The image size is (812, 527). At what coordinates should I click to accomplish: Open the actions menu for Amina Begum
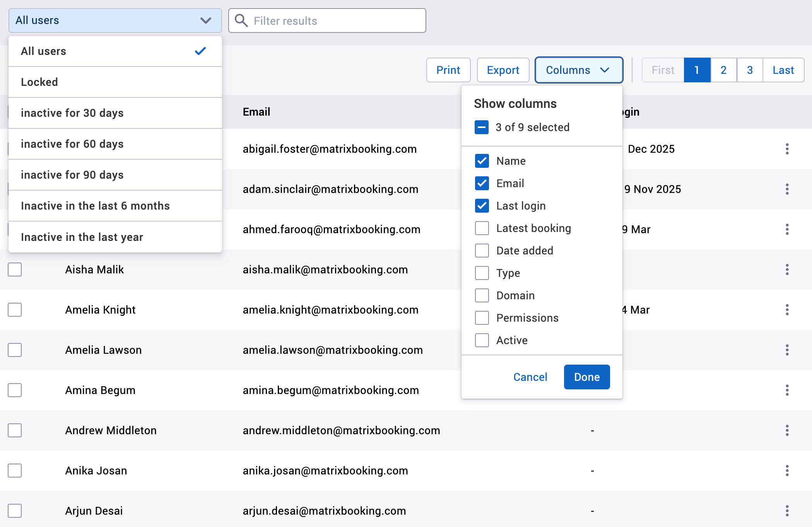(787, 390)
